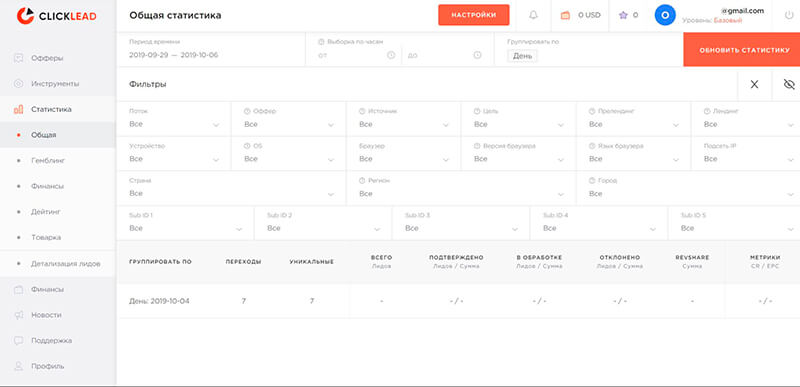Screen dimensions: 800x387
Task: Open the Поток filter dropdown
Action: [174, 119]
